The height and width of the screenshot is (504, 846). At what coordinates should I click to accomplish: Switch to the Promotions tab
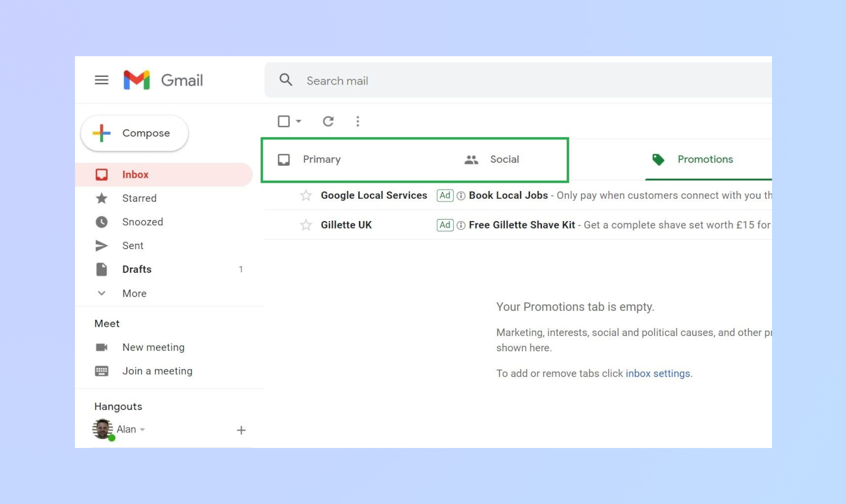click(705, 160)
